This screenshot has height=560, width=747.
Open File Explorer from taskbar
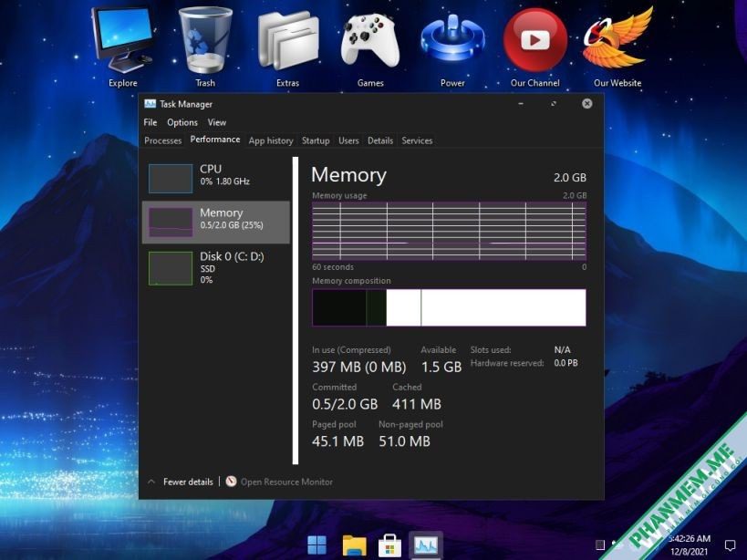[x=354, y=545]
